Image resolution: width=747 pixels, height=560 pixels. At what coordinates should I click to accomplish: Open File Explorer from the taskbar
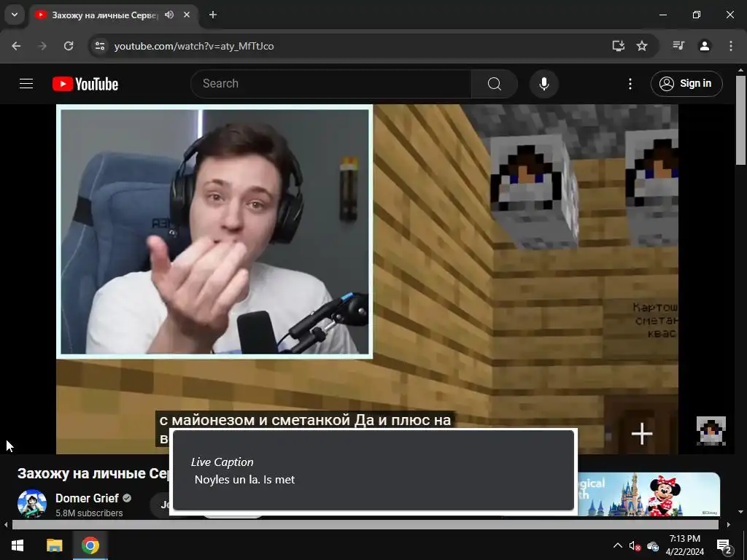(x=54, y=545)
